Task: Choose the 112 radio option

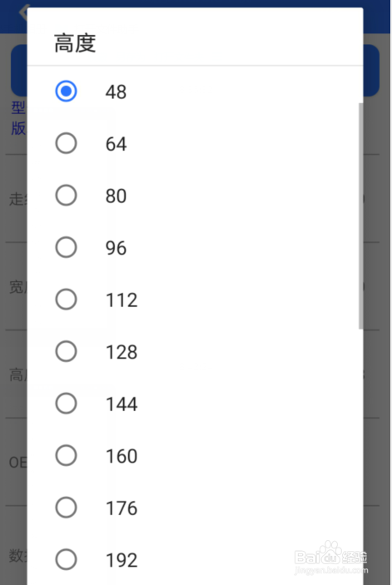Action: 66,300
